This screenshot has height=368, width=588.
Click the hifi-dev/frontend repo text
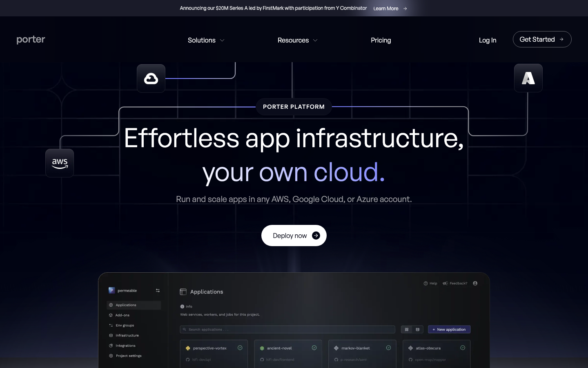coord(280,360)
